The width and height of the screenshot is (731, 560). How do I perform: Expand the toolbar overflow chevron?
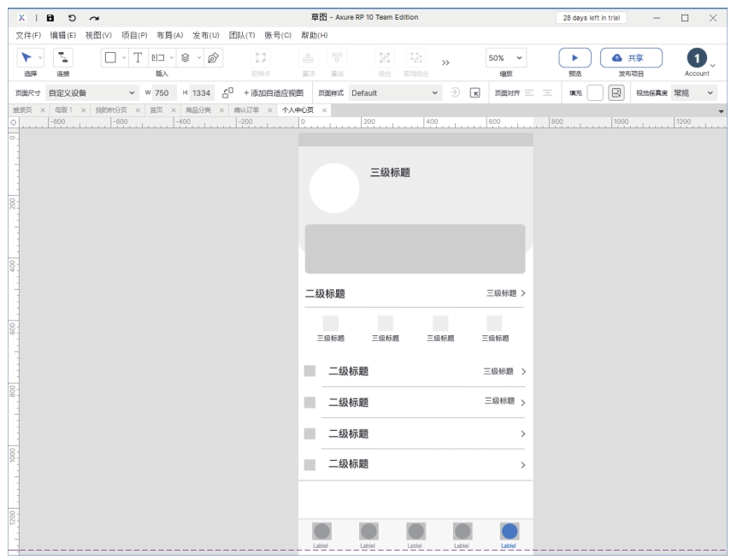pos(445,61)
